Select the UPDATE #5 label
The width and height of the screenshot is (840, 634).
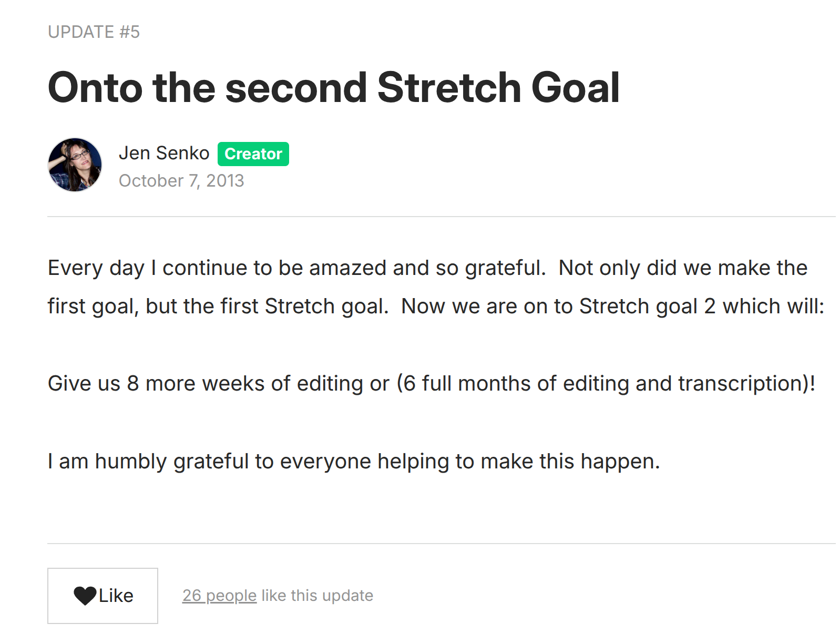94,32
